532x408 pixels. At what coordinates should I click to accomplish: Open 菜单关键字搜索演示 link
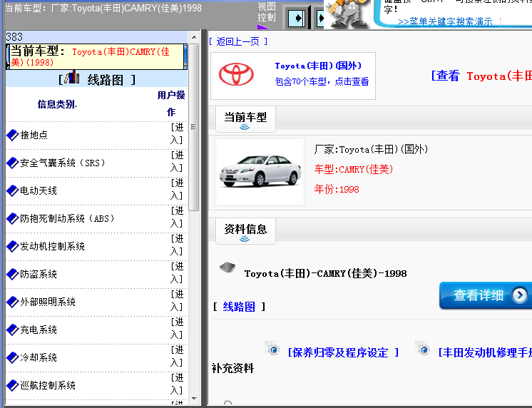pyautogui.click(x=445, y=21)
